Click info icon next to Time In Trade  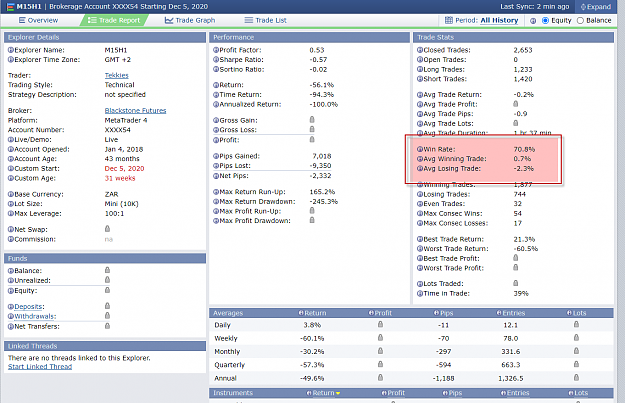(x=420, y=293)
